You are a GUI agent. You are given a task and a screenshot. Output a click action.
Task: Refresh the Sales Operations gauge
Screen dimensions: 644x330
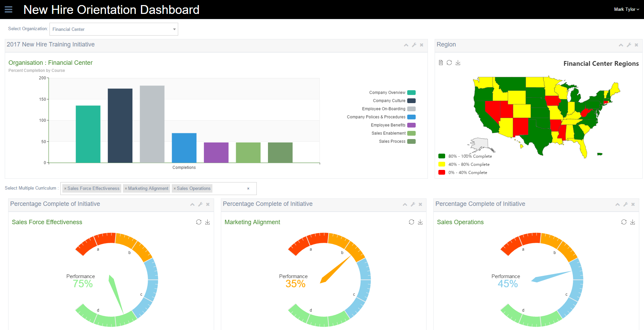(x=624, y=222)
